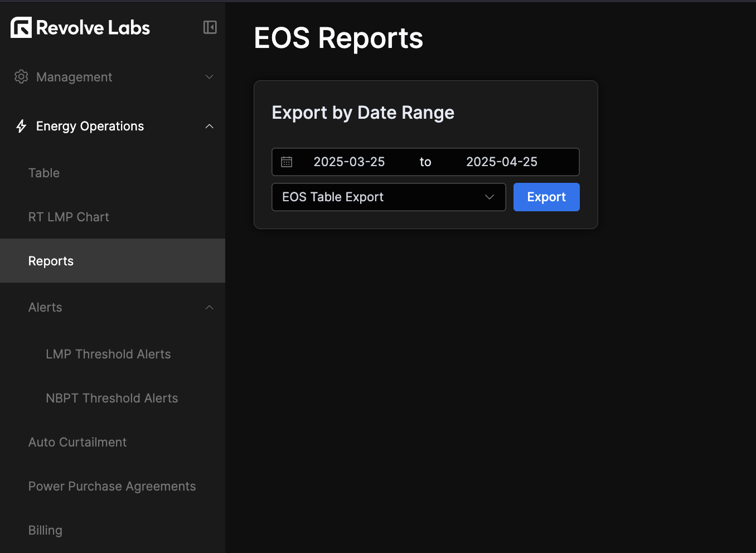Click the end date field showing 2025-04-25

501,162
